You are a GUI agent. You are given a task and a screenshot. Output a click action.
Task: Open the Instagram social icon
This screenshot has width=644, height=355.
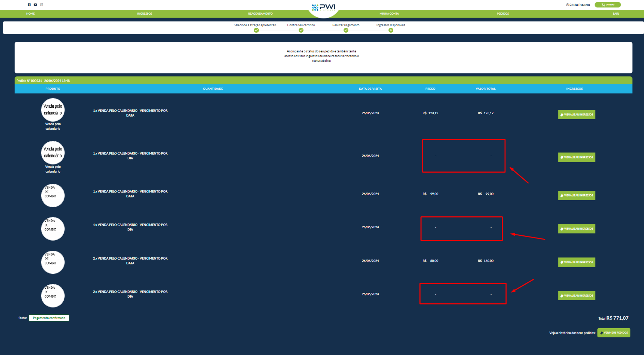point(42,5)
